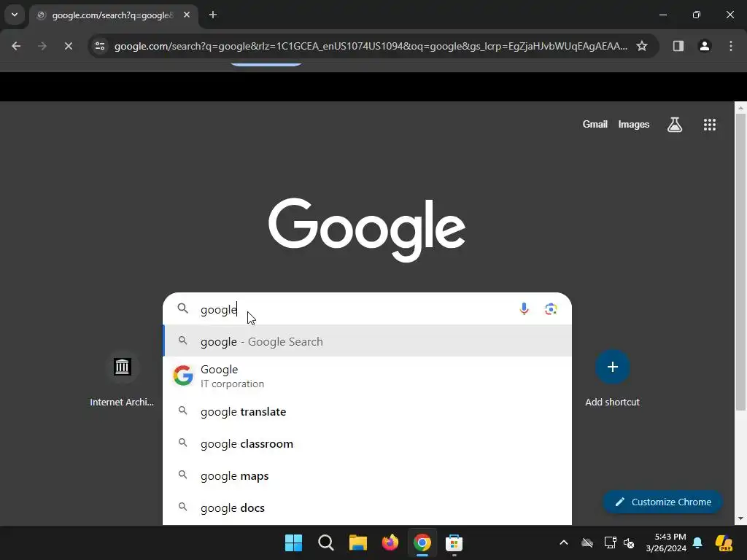Select 'google - Google Search' suggestion
This screenshot has width=747, height=560.
tap(368, 341)
